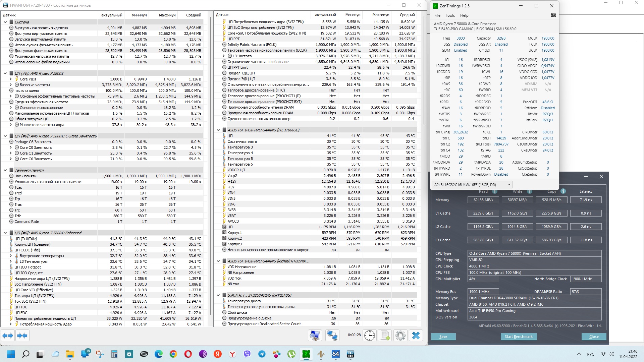This screenshot has height=362, width=644.
Task: Click the sensor clock reset icon
Action: pos(369,336)
